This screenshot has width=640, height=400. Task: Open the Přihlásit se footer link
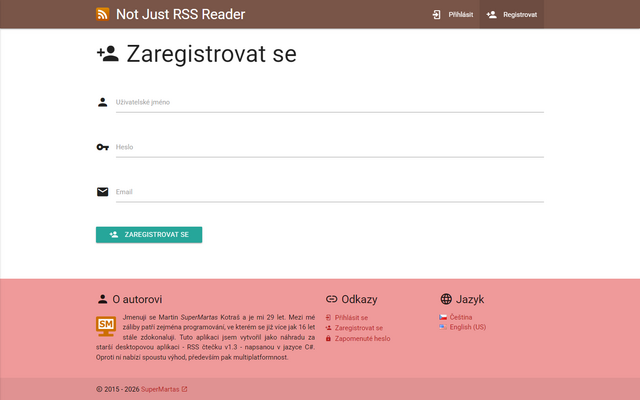[351, 318]
